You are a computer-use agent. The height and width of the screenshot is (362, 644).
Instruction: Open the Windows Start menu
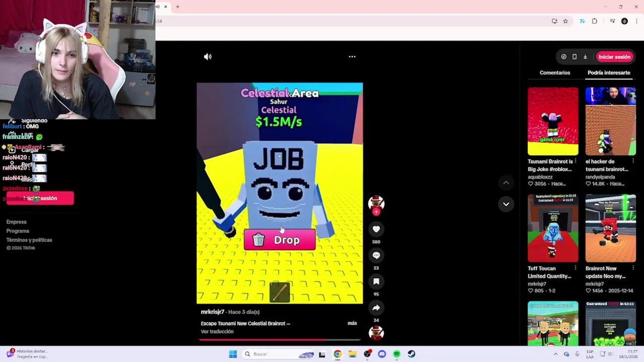[x=233, y=354]
